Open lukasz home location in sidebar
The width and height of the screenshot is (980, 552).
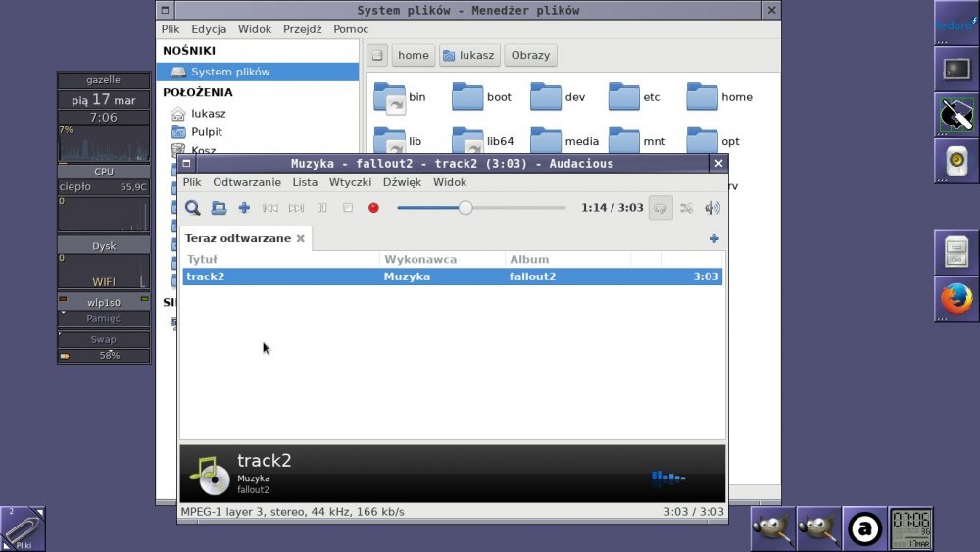click(x=208, y=114)
